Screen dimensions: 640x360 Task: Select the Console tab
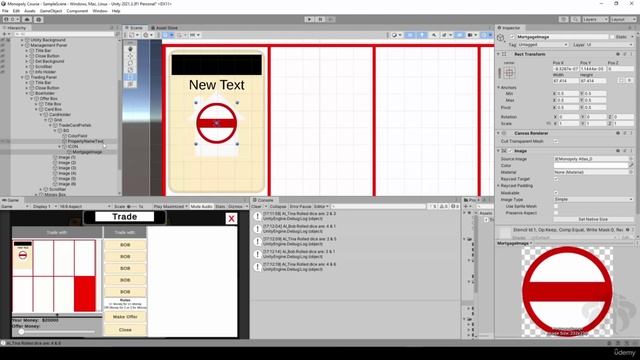pyautogui.click(x=263, y=200)
